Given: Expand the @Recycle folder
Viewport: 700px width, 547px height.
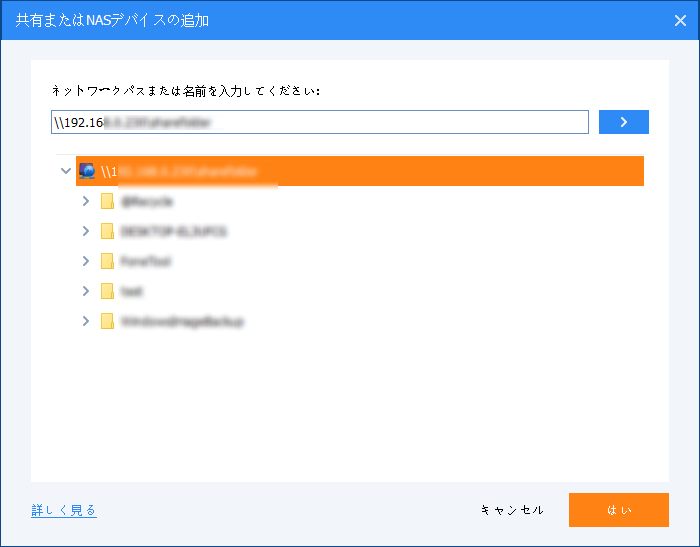Looking at the screenshot, I should 86,201.
